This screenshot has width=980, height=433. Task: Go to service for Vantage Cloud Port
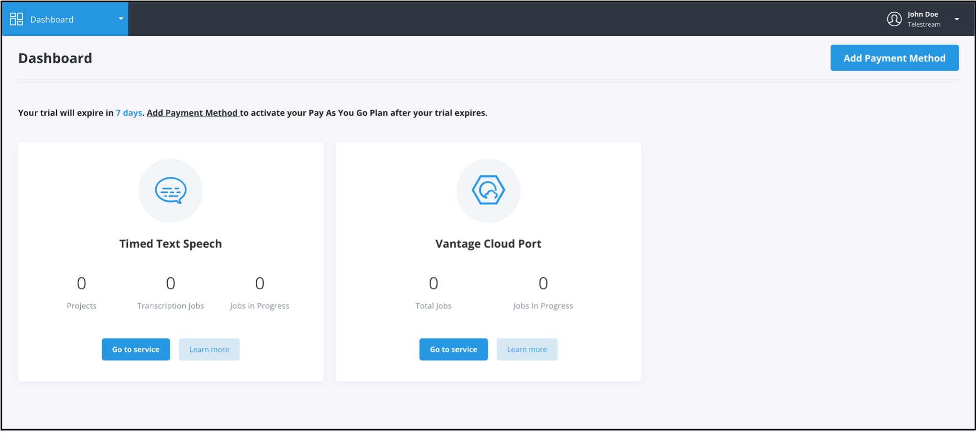pyautogui.click(x=454, y=349)
